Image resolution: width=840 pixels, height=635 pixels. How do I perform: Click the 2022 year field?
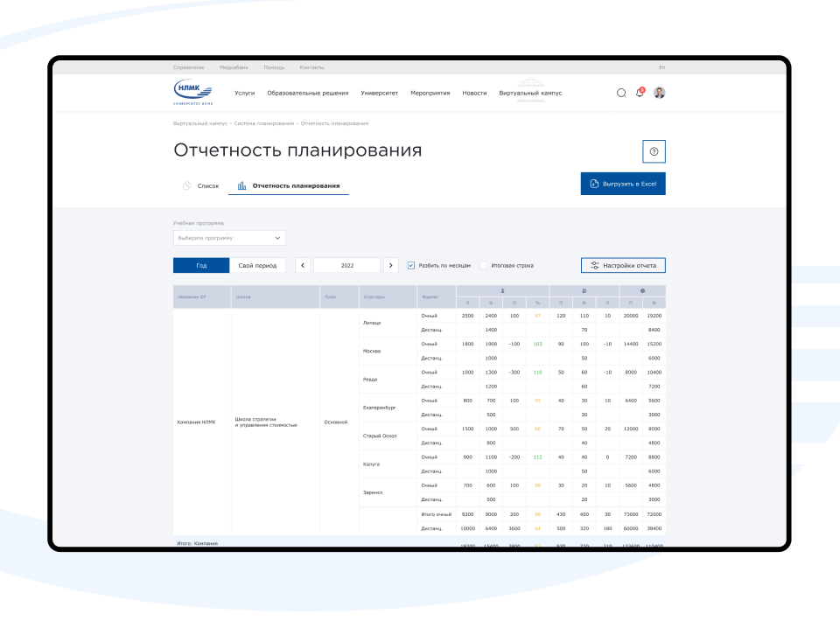[346, 265]
